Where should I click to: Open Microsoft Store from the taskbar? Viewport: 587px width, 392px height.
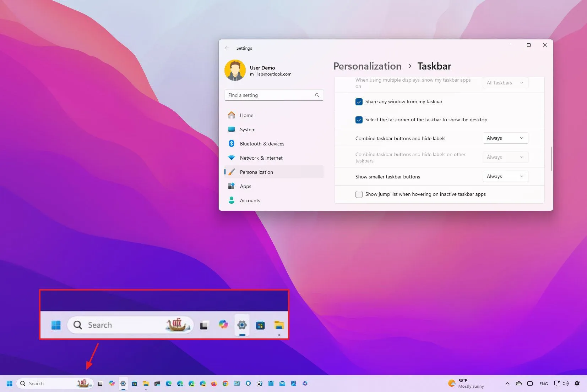pyautogui.click(x=135, y=383)
